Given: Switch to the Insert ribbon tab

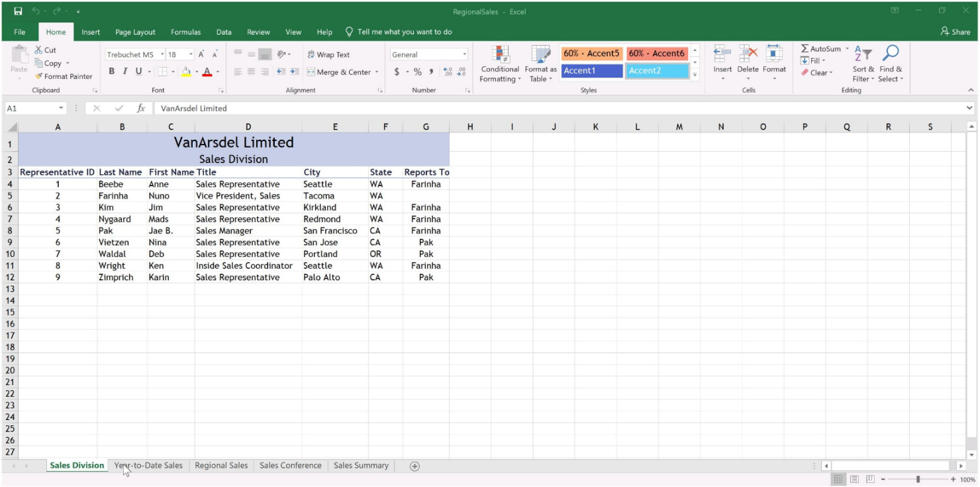Looking at the screenshot, I should [91, 32].
